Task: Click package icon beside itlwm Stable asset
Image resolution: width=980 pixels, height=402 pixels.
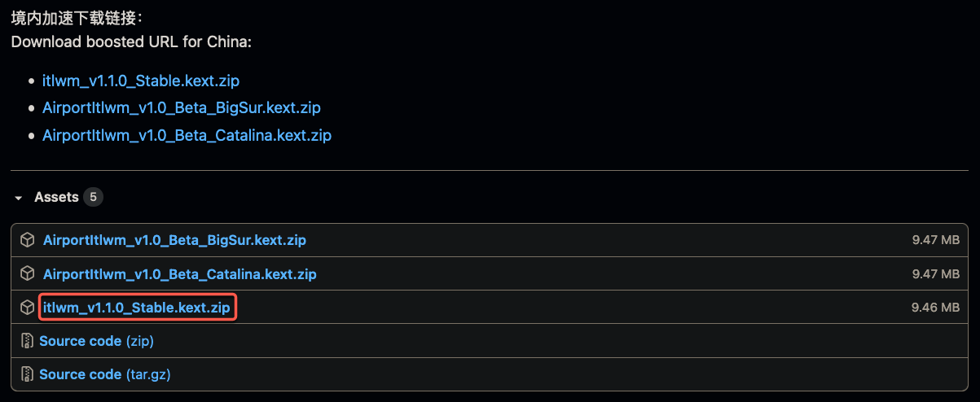Action: [27, 308]
